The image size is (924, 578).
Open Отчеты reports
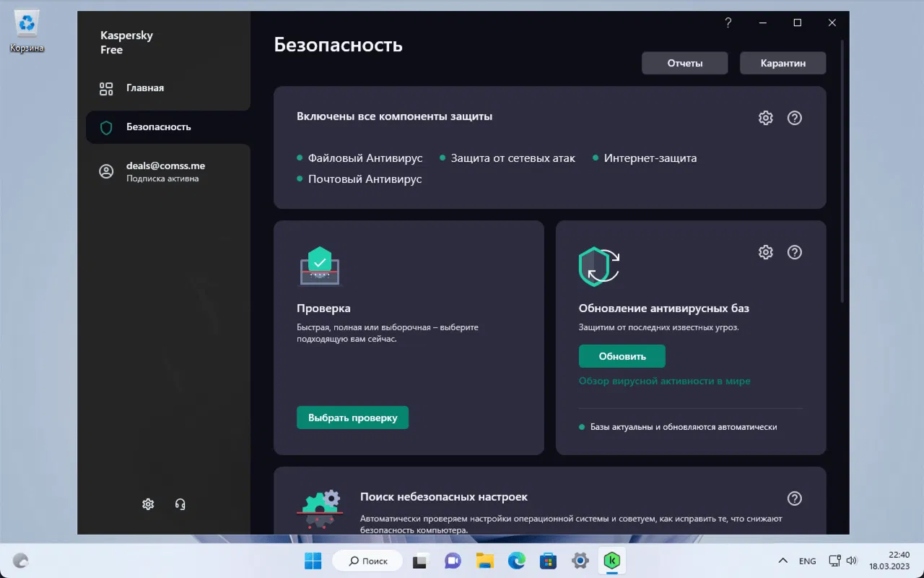685,63
